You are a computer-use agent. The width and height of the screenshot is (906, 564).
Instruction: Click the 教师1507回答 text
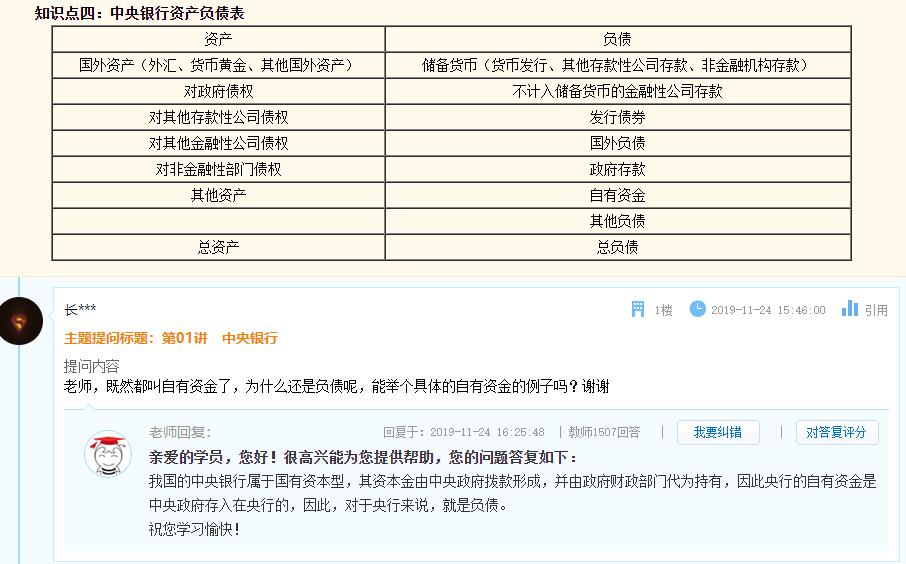click(x=604, y=432)
